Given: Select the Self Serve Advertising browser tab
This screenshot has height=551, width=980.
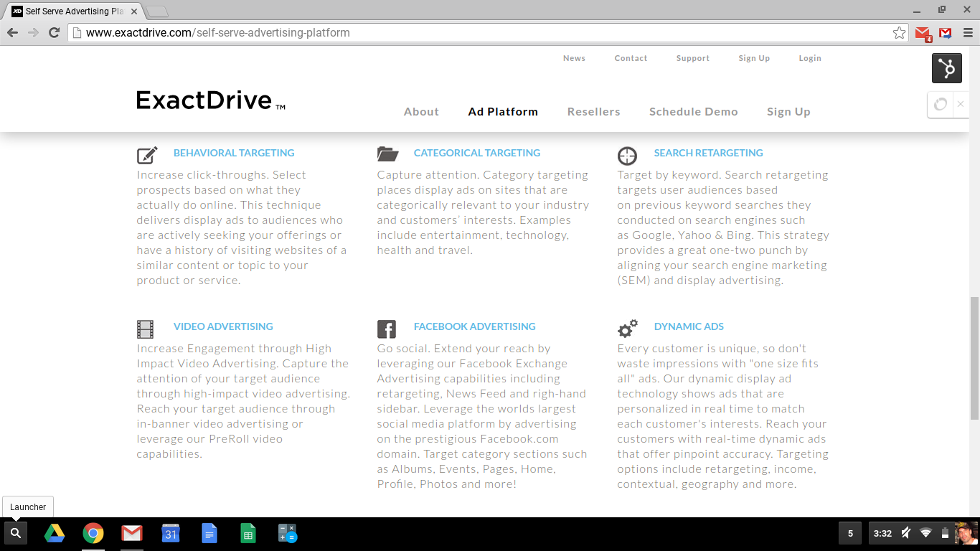Looking at the screenshot, I should pyautogui.click(x=75, y=11).
